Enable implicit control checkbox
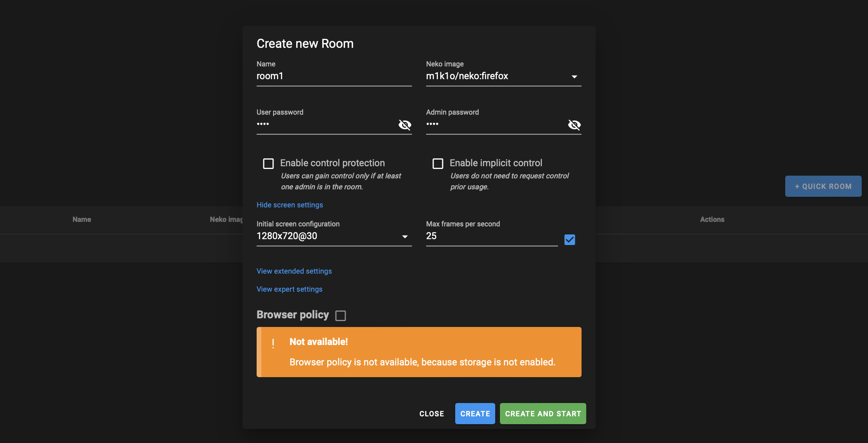This screenshot has height=443, width=868. pyautogui.click(x=438, y=163)
